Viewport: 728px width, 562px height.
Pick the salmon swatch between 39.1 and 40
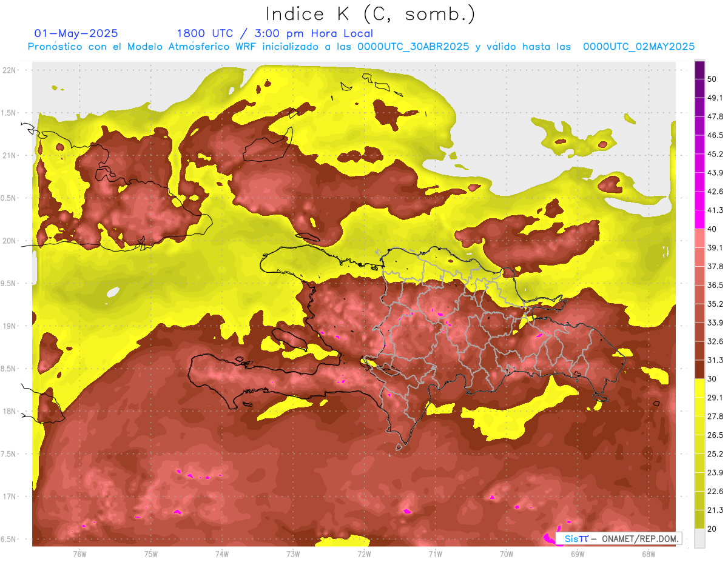click(x=699, y=238)
